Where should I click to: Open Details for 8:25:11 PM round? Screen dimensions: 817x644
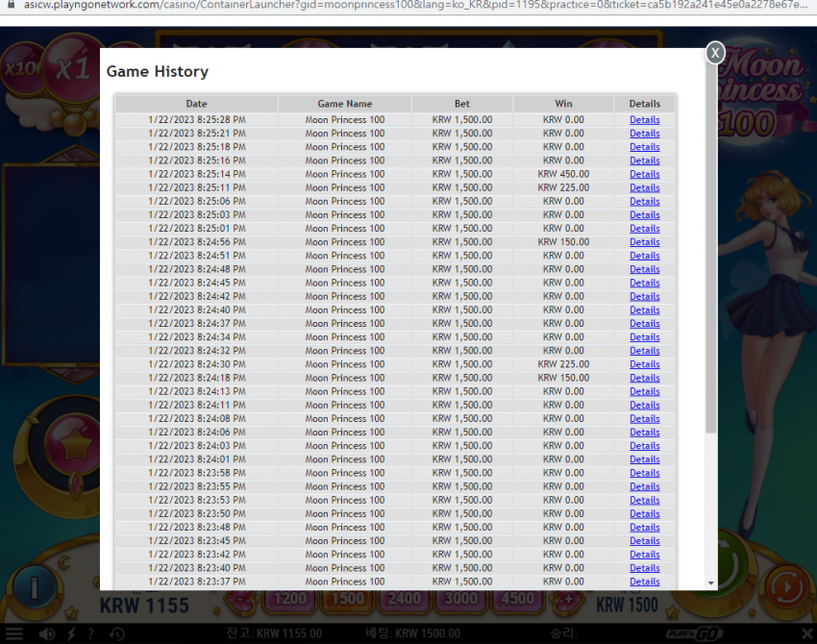[645, 187]
